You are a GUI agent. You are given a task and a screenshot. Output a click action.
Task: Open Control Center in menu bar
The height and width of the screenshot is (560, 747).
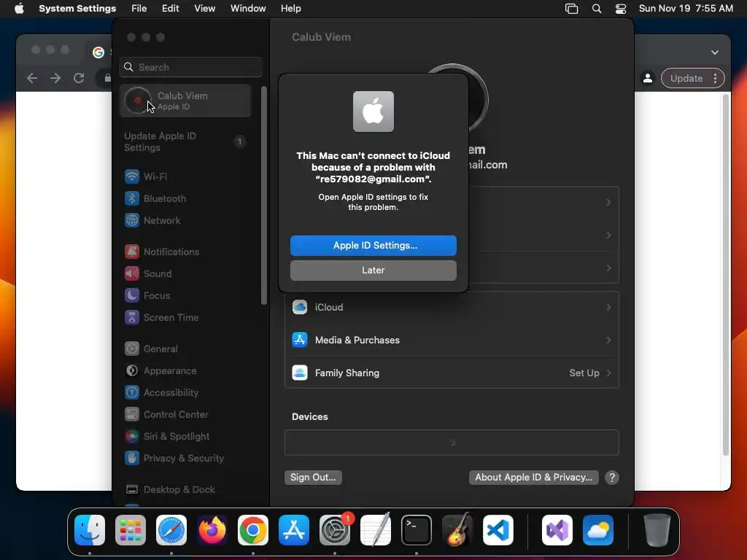(621, 9)
